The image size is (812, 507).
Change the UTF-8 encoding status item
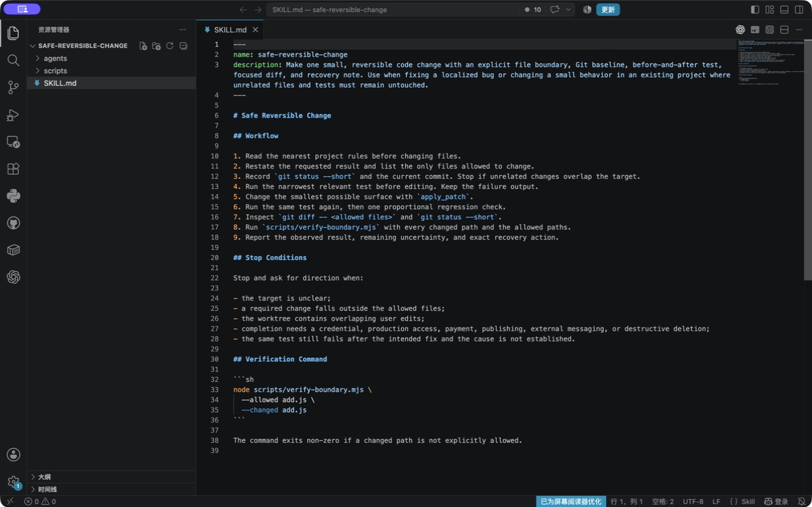click(693, 502)
